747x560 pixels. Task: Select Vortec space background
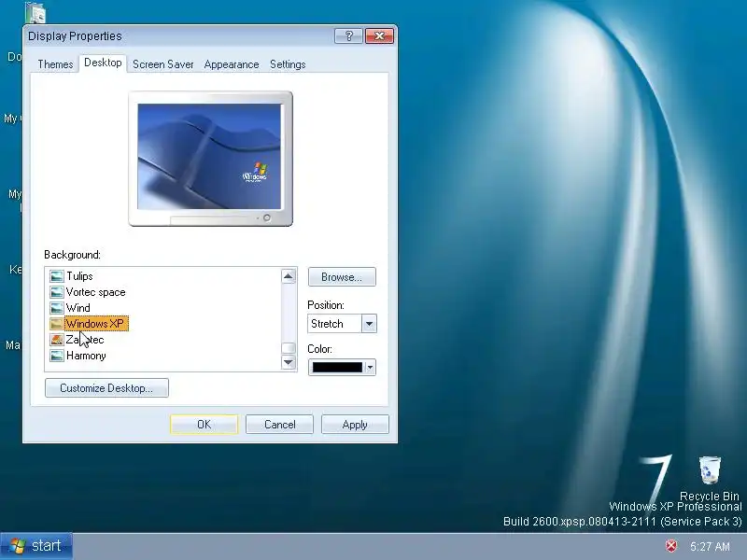point(96,292)
